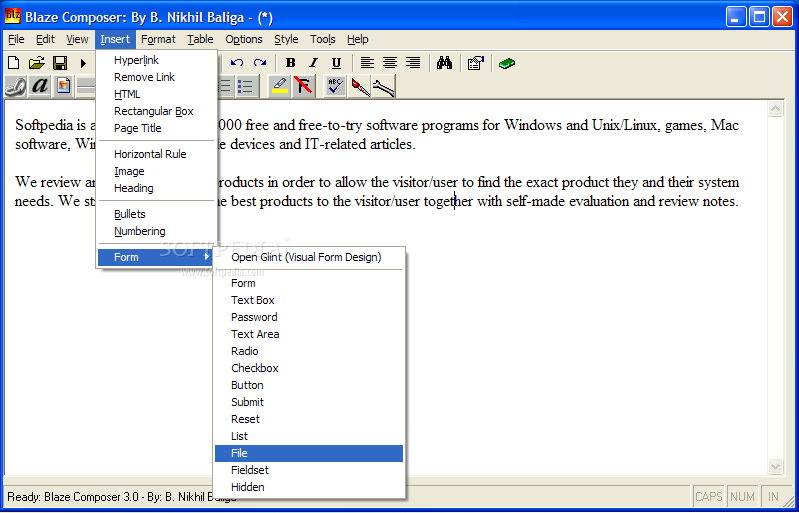This screenshot has width=799, height=513.
Task: Insert hyperlink using the chain link icon
Action: point(15,86)
